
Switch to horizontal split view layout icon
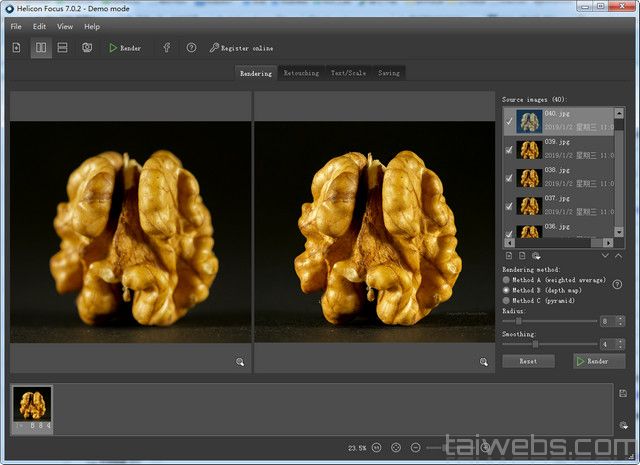click(x=62, y=48)
